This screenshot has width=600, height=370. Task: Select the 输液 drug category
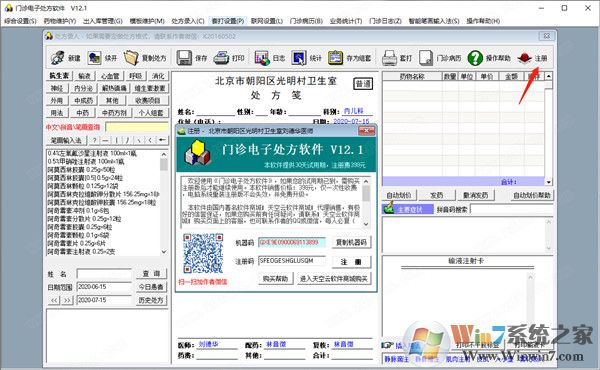coord(85,76)
